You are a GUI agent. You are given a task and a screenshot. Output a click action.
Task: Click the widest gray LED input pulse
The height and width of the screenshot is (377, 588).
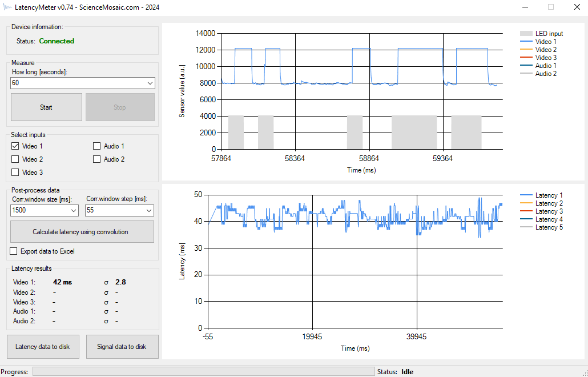[414, 132]
